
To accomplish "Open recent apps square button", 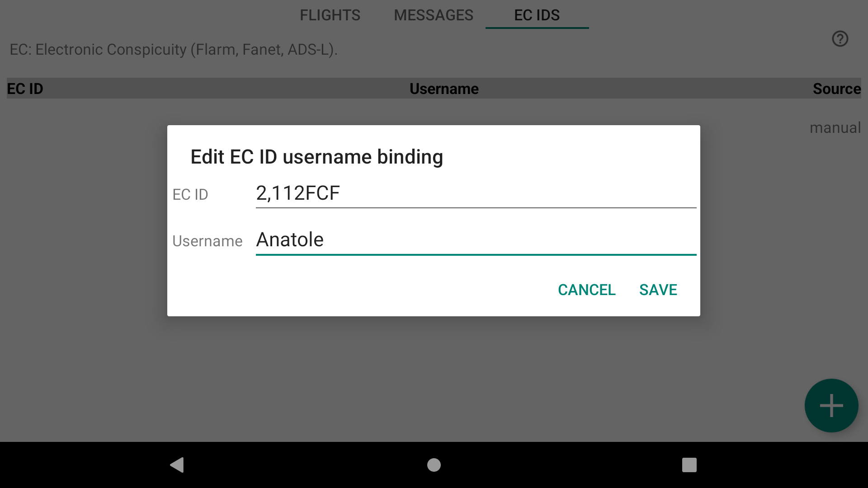I will (x=689, y=465).
